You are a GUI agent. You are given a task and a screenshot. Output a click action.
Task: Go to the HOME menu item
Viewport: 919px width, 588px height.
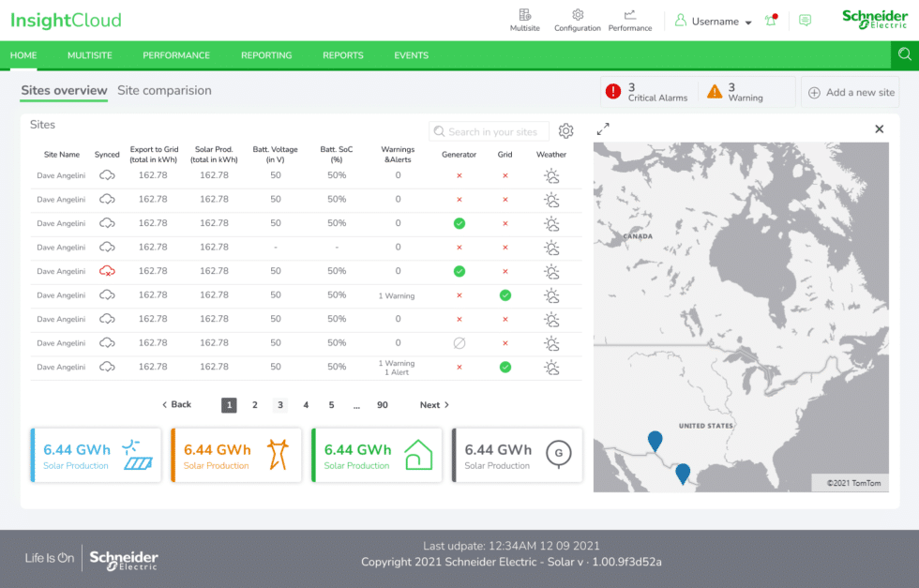pos(23,55)
